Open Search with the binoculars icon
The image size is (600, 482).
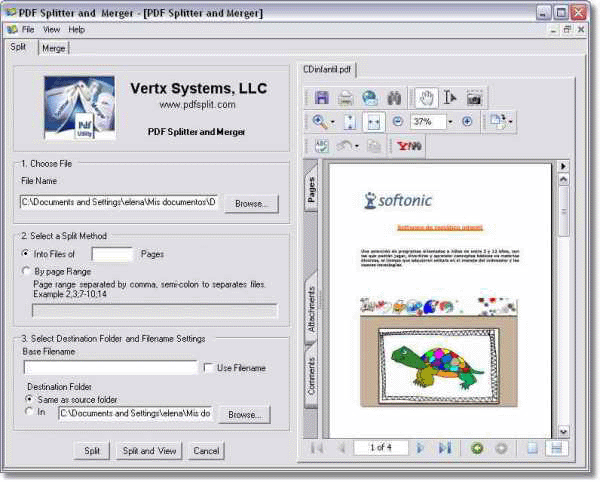tap(394, 98)
